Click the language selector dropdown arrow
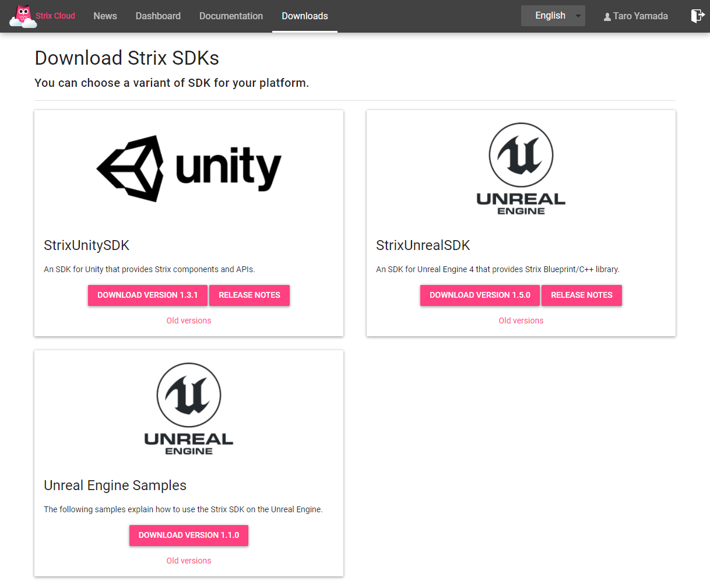This screenshot has height=588, width=710. 577,16
